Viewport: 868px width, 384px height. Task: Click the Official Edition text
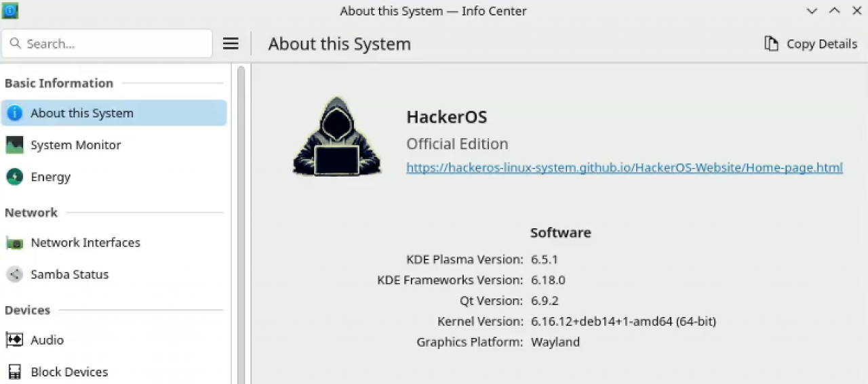pos(457,144)
